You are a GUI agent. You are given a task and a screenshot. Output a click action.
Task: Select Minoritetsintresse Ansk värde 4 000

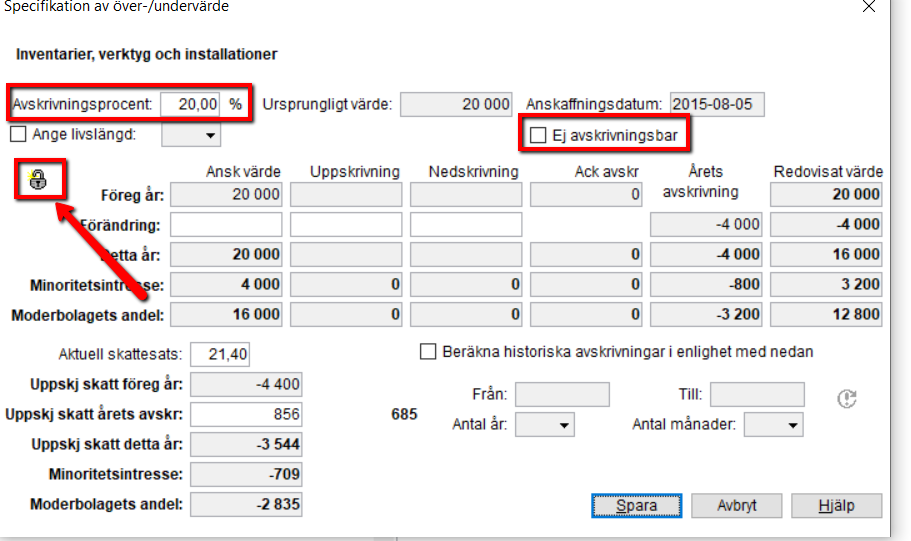pos(226,284)
